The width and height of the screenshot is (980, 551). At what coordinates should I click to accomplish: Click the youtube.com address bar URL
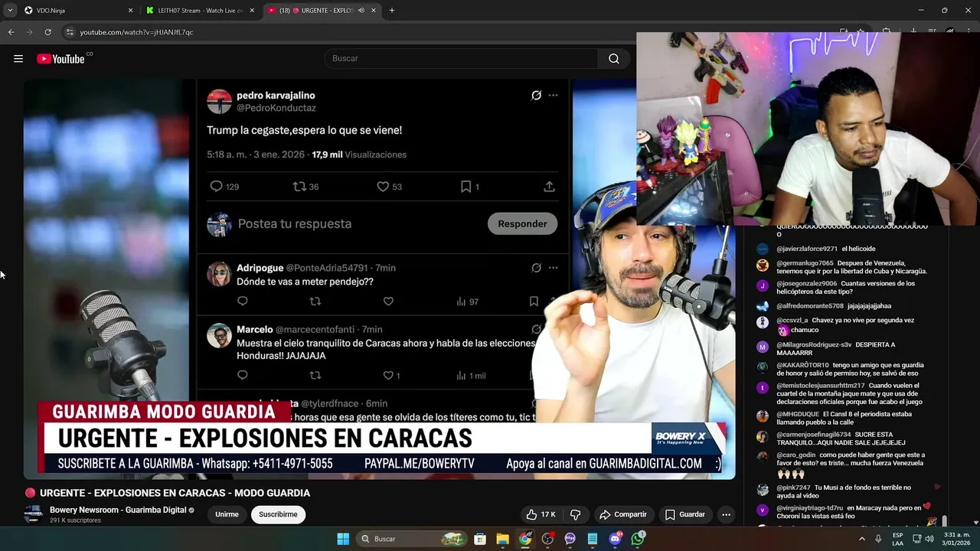click(136, 32)
